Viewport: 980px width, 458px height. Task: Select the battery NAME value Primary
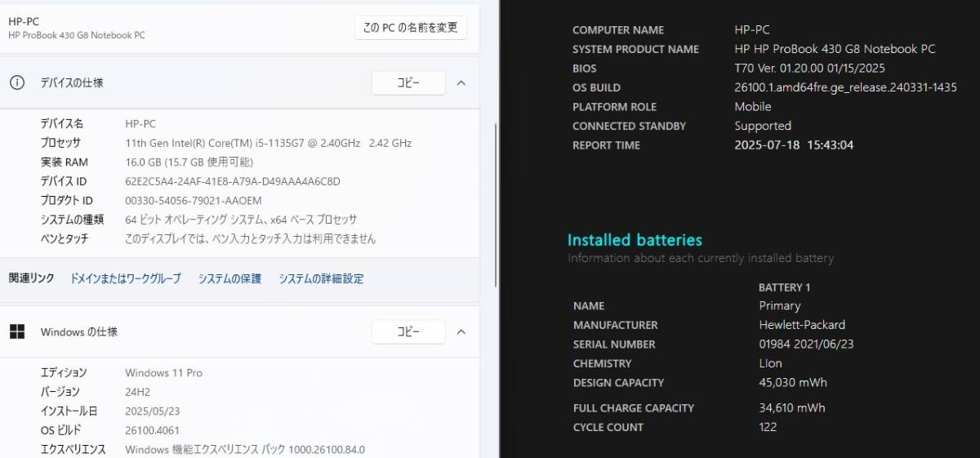(779, 305)
